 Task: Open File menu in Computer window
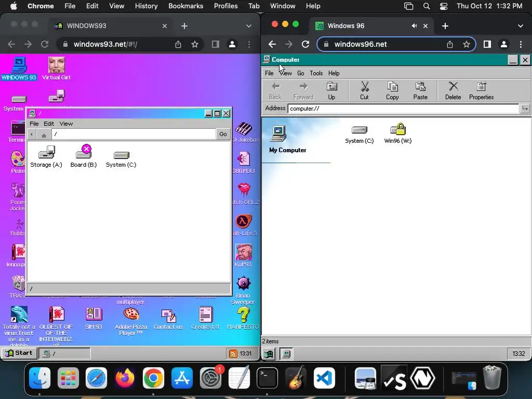269,73
